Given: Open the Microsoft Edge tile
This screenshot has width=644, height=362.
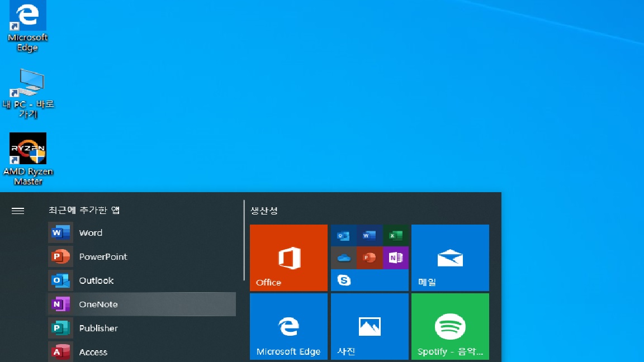Looking at the screenshot, I should [288, 326].
